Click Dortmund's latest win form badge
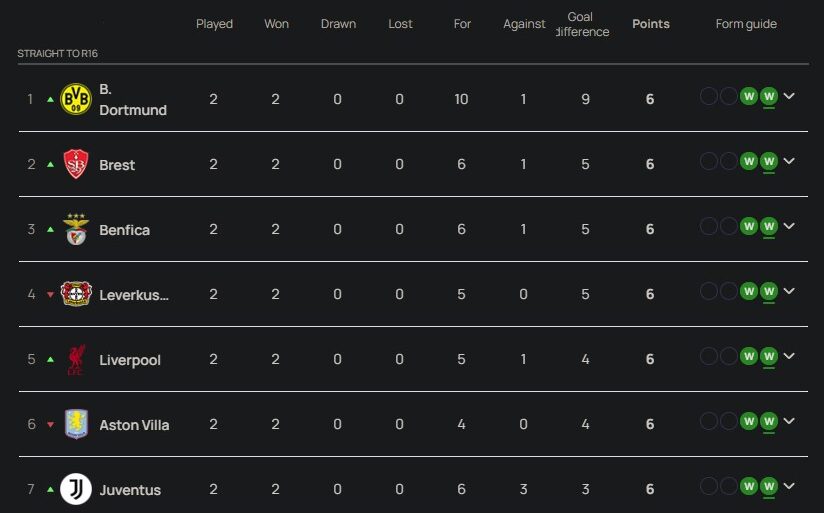824x513 pixels. click(x=769, y=97)
